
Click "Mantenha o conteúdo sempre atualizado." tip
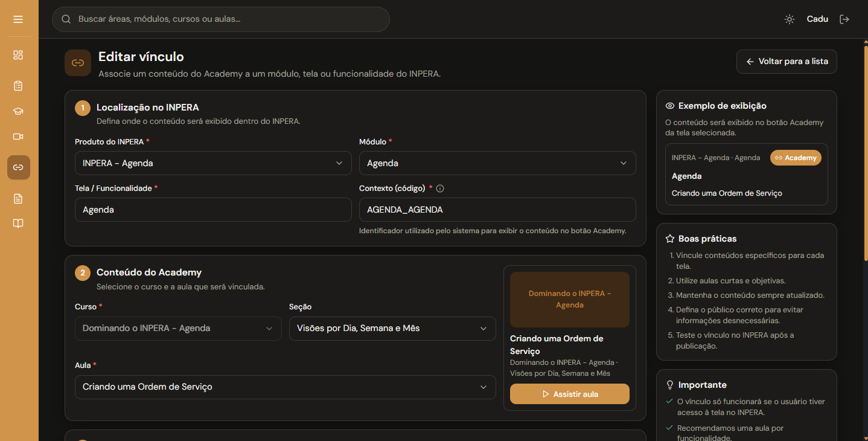[750, 295]
